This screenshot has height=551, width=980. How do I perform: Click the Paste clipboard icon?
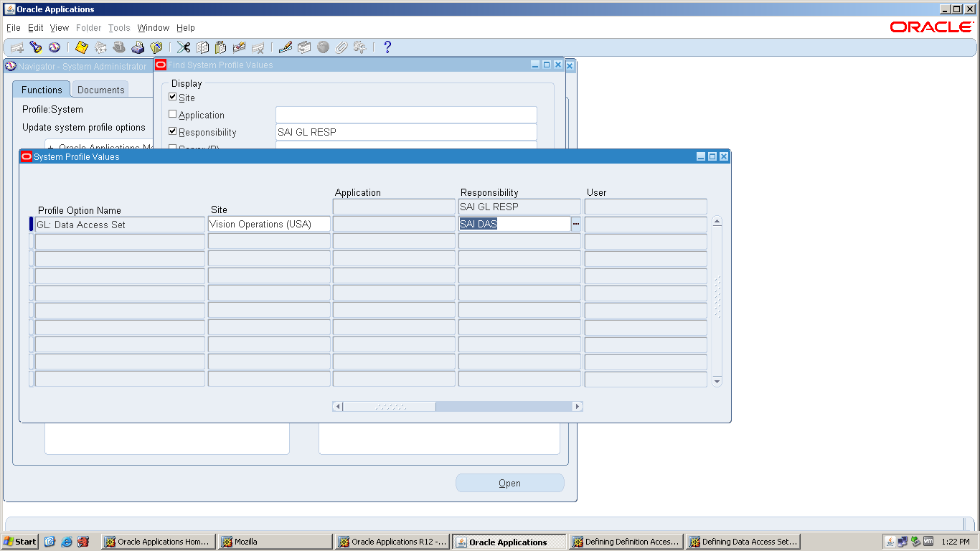(x=220, y=47)
